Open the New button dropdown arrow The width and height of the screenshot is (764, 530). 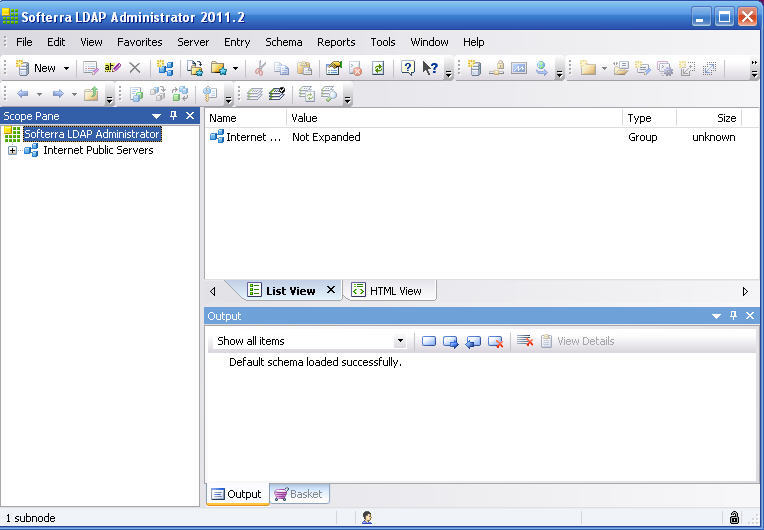coord(67,68)
